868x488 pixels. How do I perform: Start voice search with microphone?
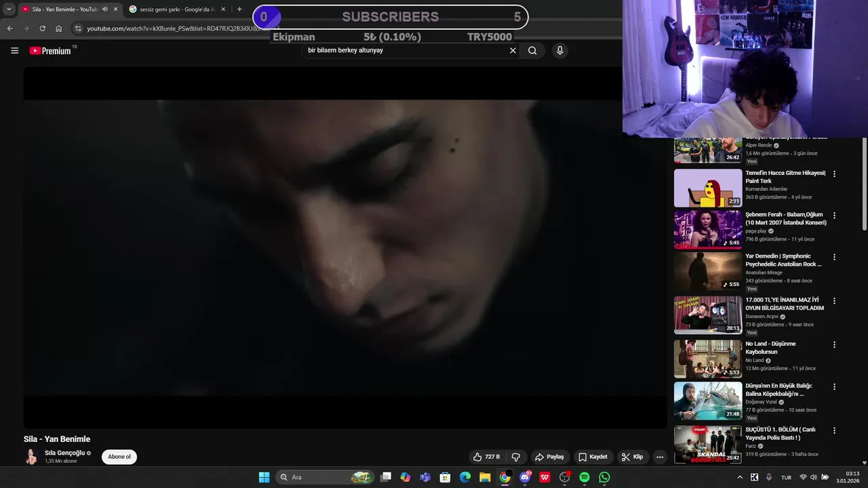tap(559, 50)
